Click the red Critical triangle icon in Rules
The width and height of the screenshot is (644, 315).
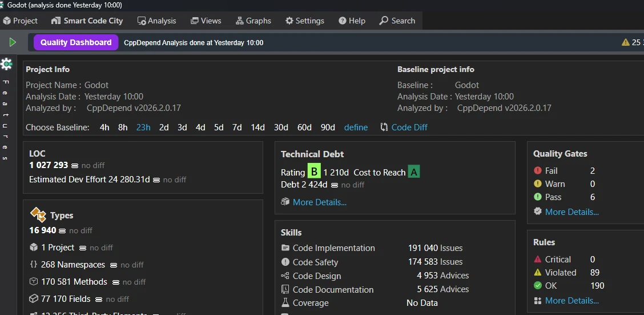538,259
